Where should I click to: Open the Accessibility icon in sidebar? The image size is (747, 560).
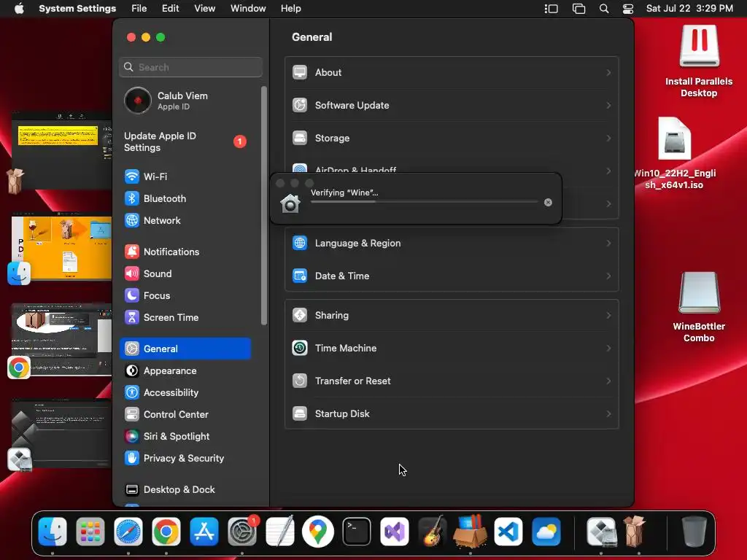[x=132, y=393]
